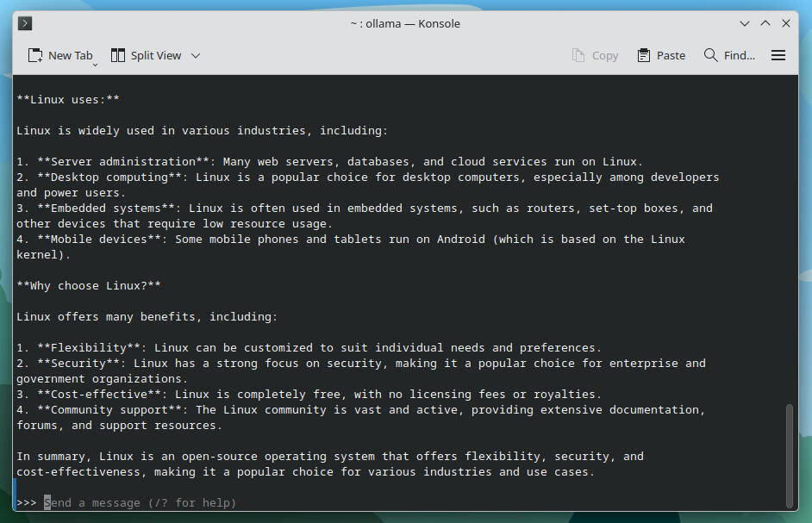This screenshot has height=523, width=812.
Task: Minimize the window via the down chevron
Action: coord(744,23)
